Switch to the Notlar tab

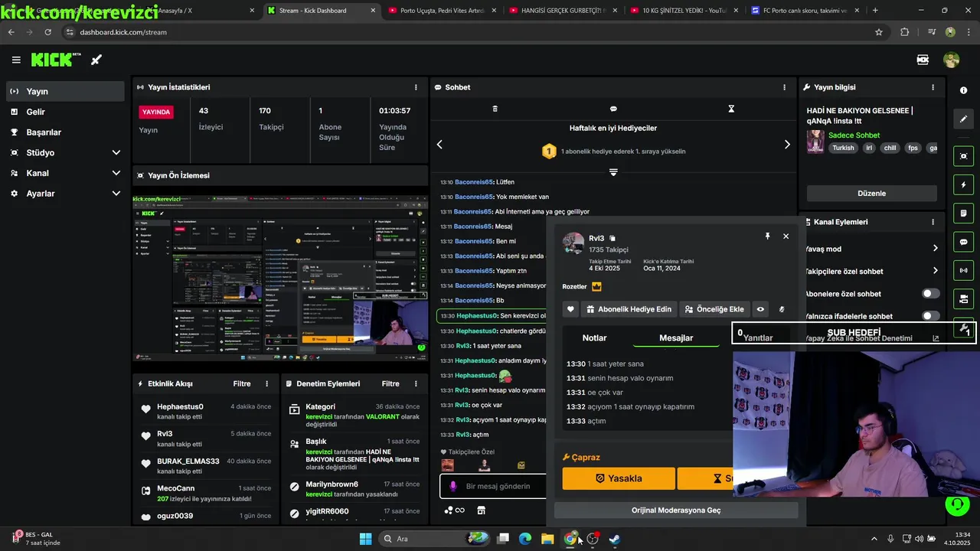click(x=594, y=337)
